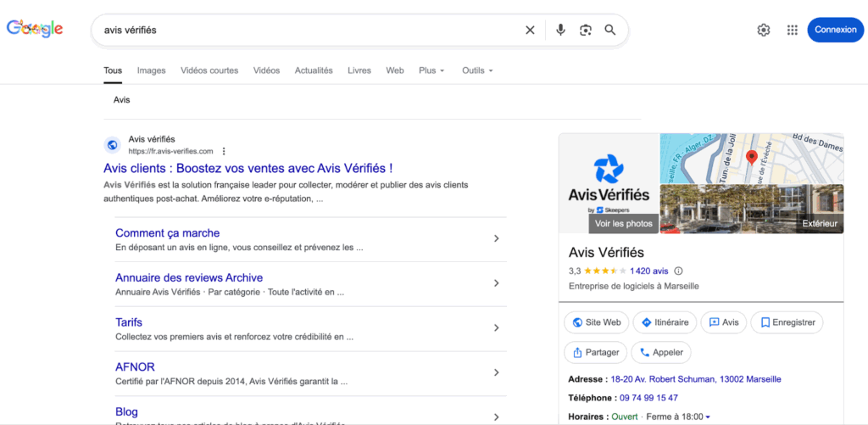
Task: Select the Tous tab
Action: (x=113, y=71)
